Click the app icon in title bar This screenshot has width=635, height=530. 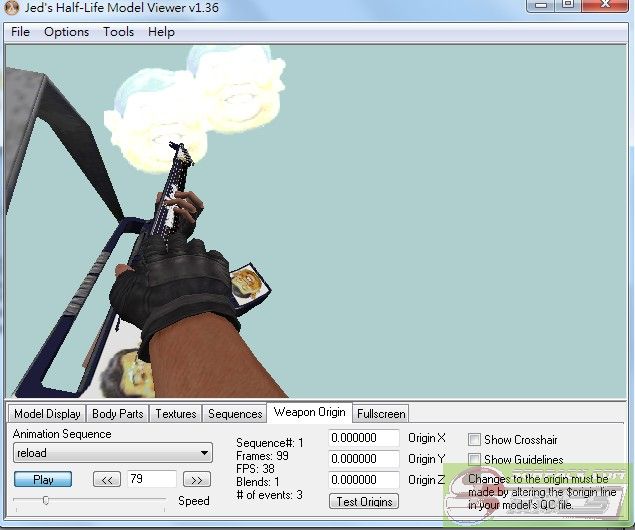point(12,8)
